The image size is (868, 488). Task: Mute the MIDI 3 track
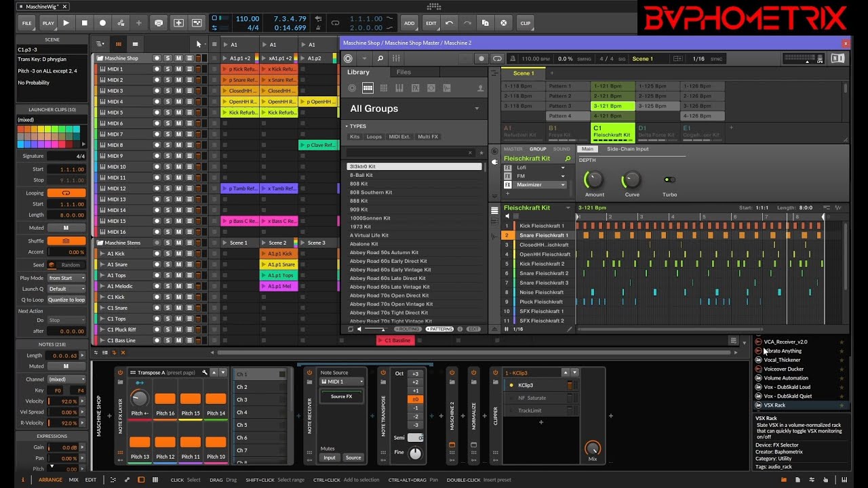pyautogui.click(x=178, y=91)
